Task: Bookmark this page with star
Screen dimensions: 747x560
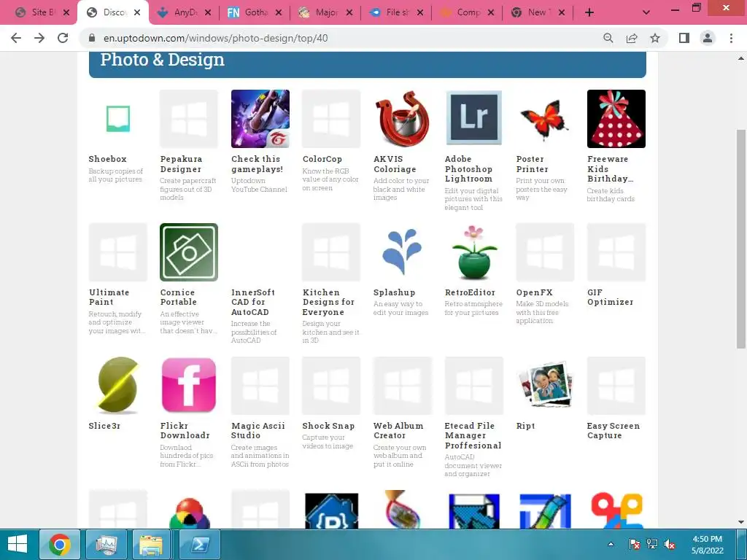Action: click(x=655, y=38)
